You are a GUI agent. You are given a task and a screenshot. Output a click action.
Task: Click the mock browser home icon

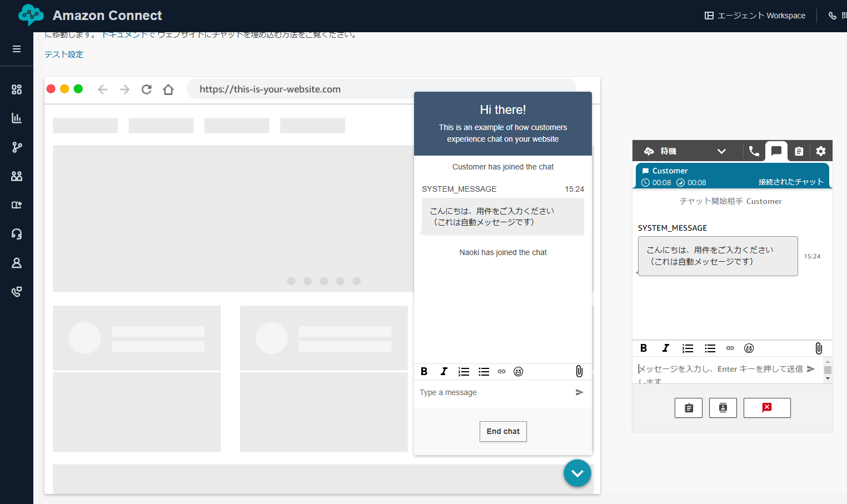click(168, 89)
